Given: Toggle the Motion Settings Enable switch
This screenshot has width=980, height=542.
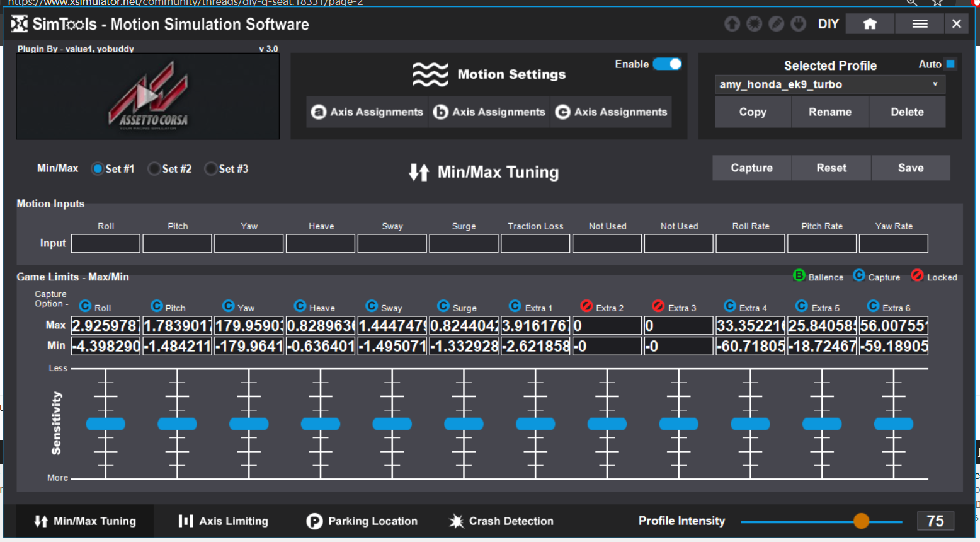Looking at the screenshot, I should (667, 64).
